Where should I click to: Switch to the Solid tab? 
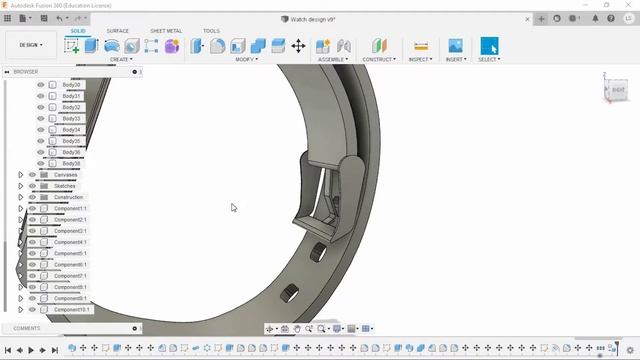click(78, 31)
